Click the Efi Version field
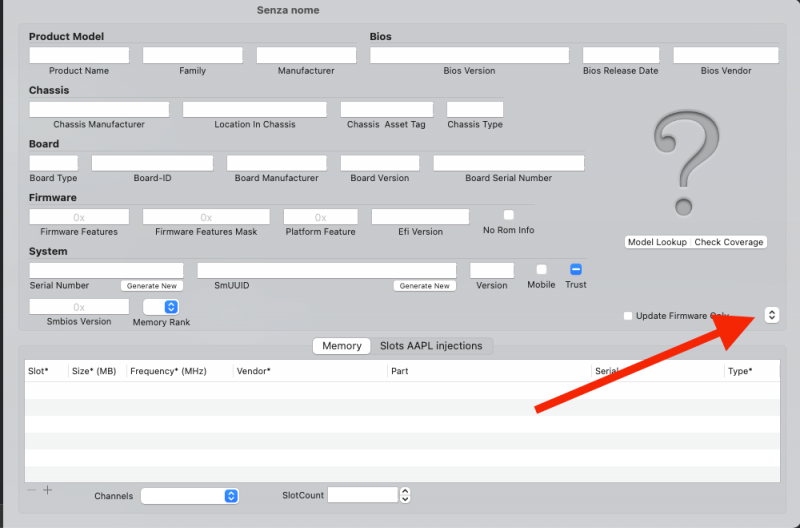Screen dimensions: 800x528 point(420,217)
